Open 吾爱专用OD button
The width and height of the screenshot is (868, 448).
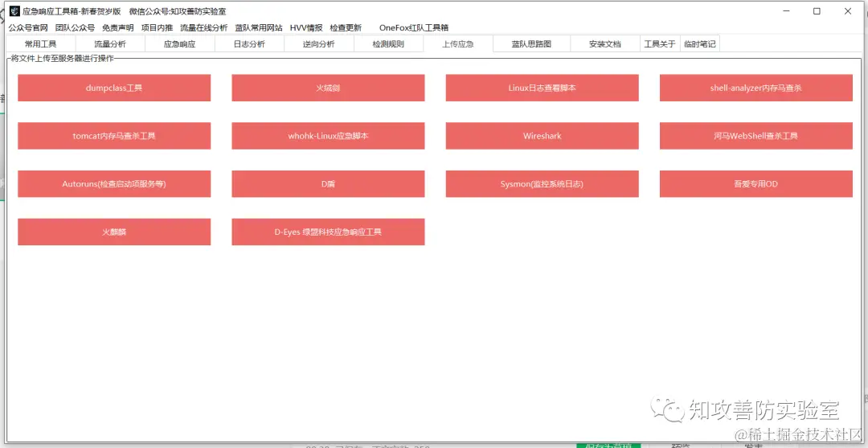(756, 184)
